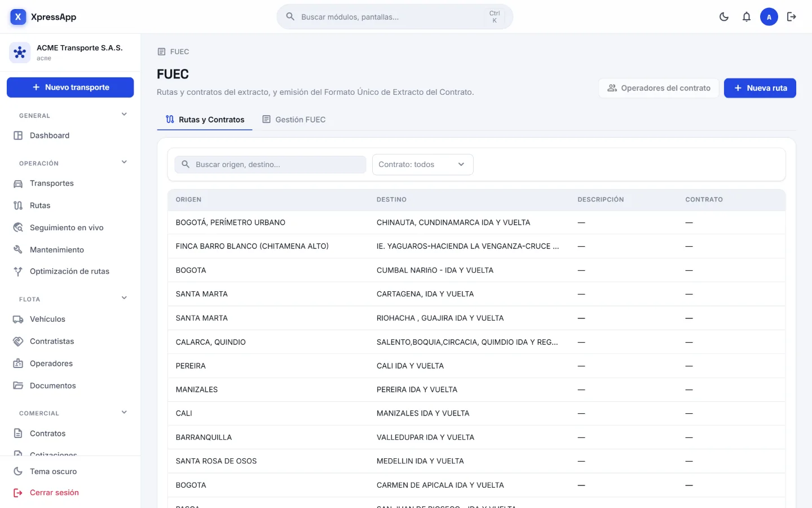
Task: Click the XpressApp logo icon
Action: click(x=18, y=17)
